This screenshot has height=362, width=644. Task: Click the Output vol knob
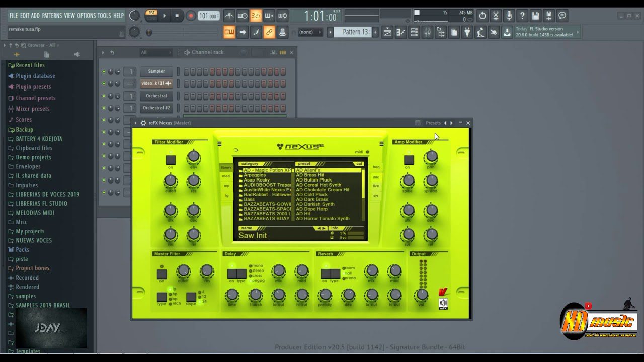point(422,295)
